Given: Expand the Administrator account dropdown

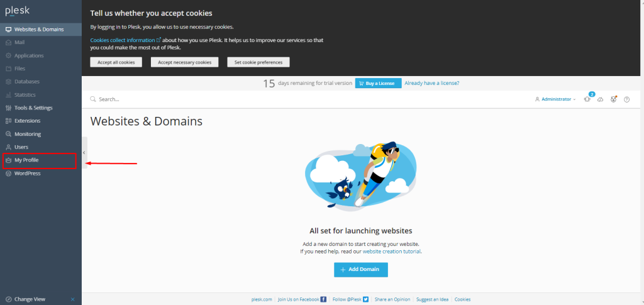Looking at the screenshot, I should [x=555, y=99].
